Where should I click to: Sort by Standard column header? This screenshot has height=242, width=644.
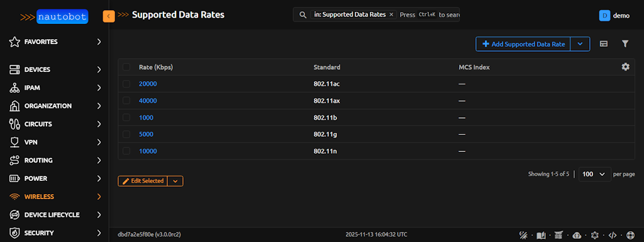(327, 67)
